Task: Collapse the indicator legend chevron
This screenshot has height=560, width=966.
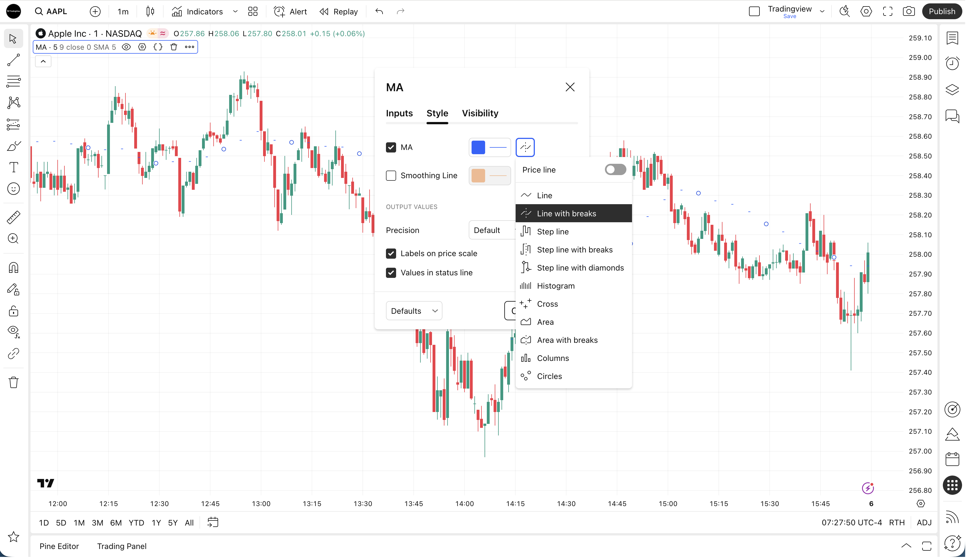Action: (43, 61)
